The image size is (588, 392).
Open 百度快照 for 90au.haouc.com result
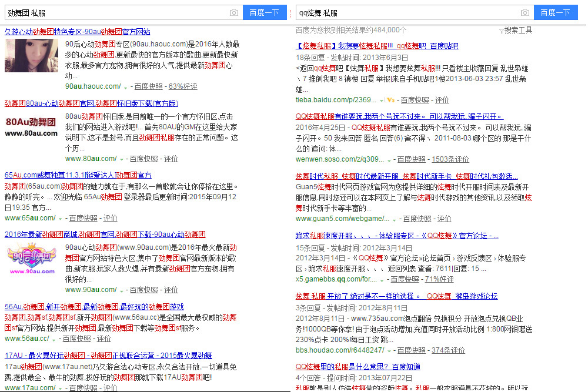pyautogui.click(x=149, y=86)
